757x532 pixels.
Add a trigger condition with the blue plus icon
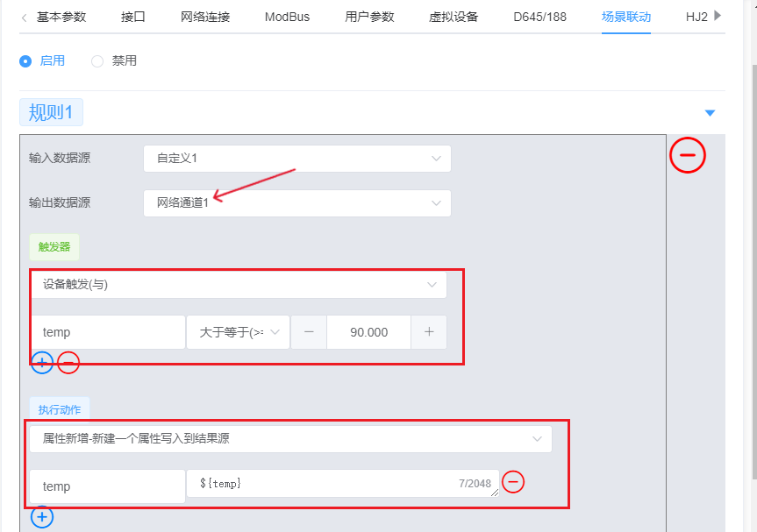coord(42,363)
